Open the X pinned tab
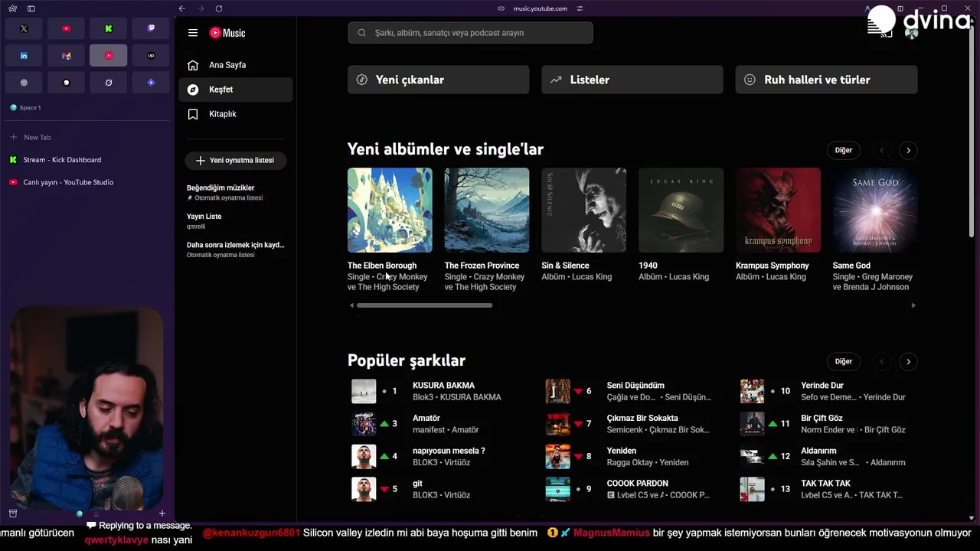 click(24, 28)
